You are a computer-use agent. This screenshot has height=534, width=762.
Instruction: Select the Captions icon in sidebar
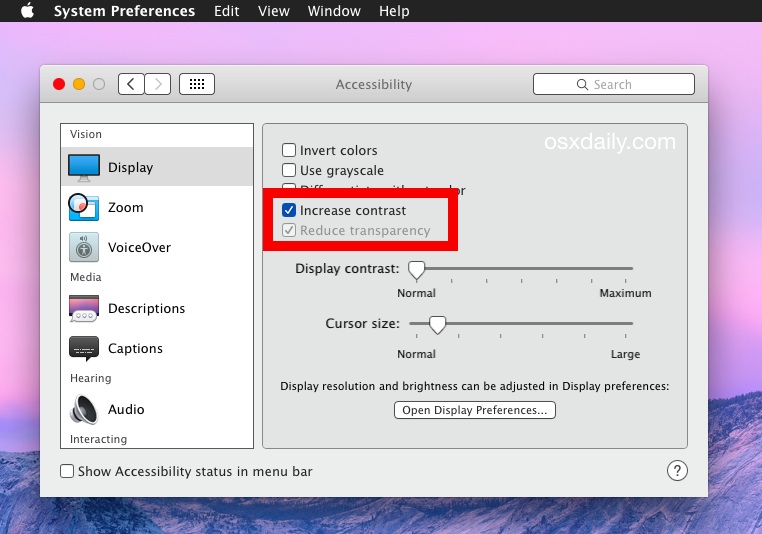pyautogui.click(x=84, y=348)
